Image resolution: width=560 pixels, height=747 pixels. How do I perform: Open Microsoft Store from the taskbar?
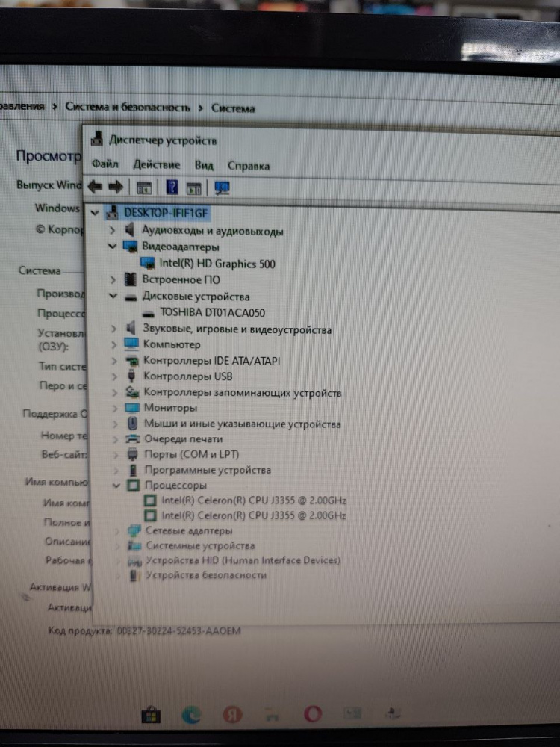[152, 715]
